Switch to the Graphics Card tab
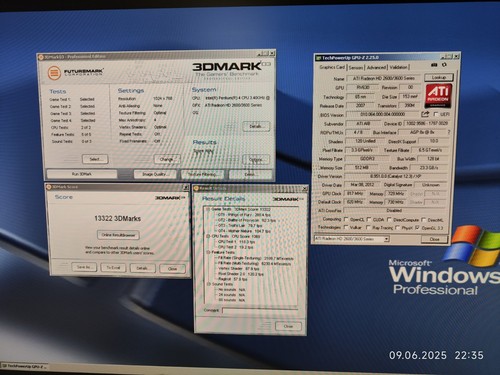The image size is (500, 375). (x=332, y=67)
